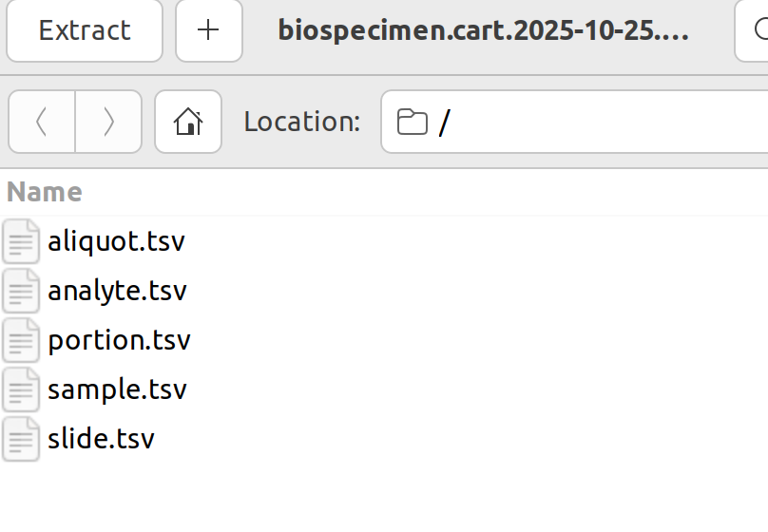Click the Home icon button
This screenshot has width=768, height=532.
(188, 122)
